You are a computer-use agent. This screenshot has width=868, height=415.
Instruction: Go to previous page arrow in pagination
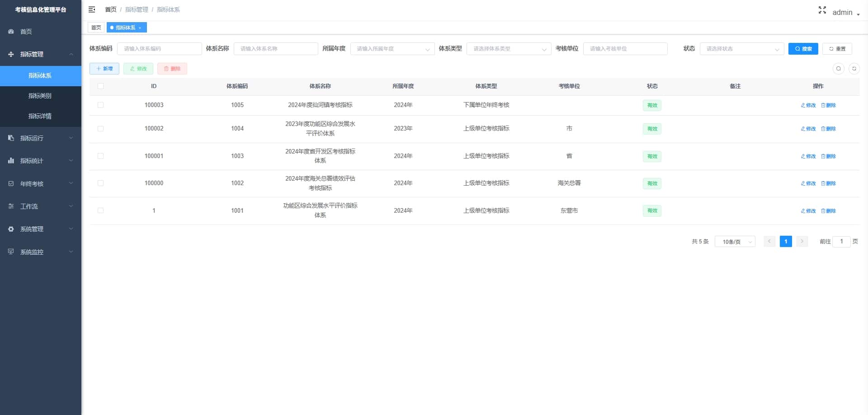click(x=769, y=242)
